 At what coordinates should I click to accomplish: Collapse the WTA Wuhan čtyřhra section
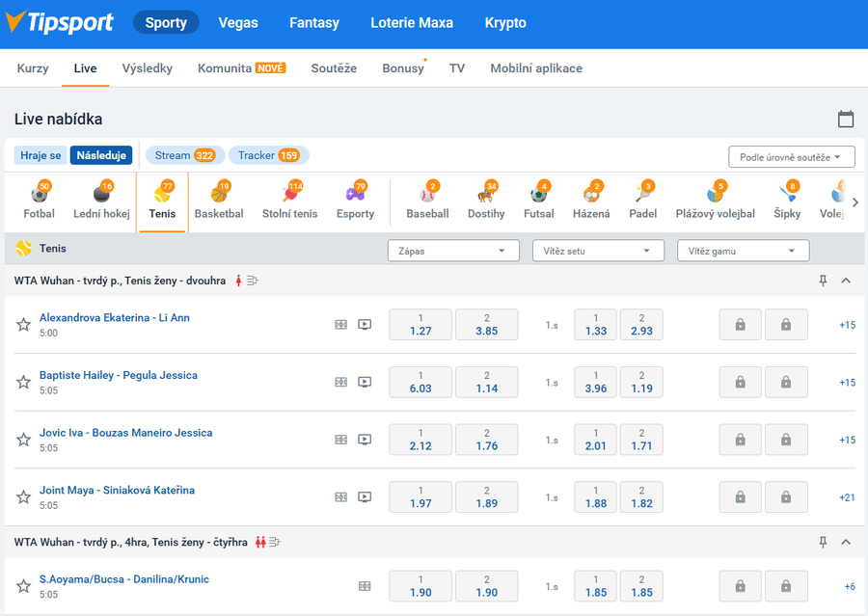click(846, 543)
